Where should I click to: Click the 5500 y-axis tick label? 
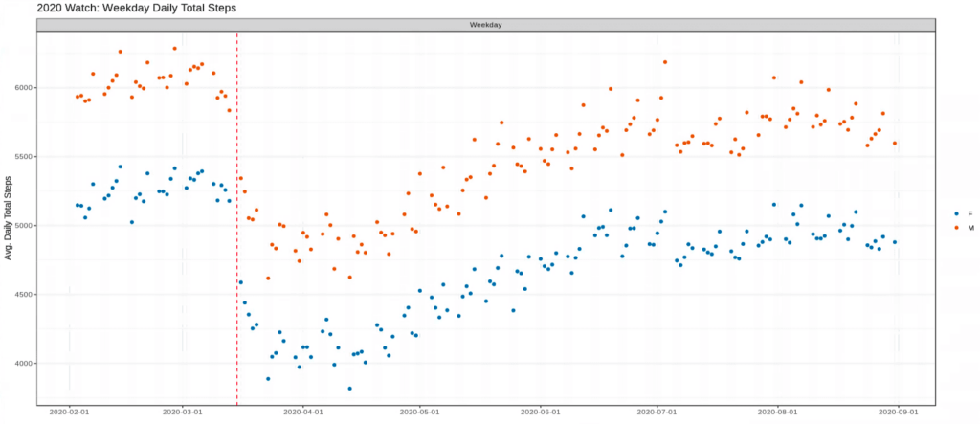[21, 157]
